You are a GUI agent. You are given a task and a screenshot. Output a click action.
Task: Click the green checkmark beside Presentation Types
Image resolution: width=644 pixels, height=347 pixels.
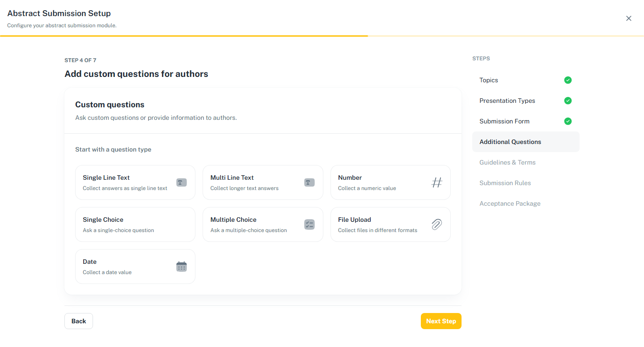568,101
